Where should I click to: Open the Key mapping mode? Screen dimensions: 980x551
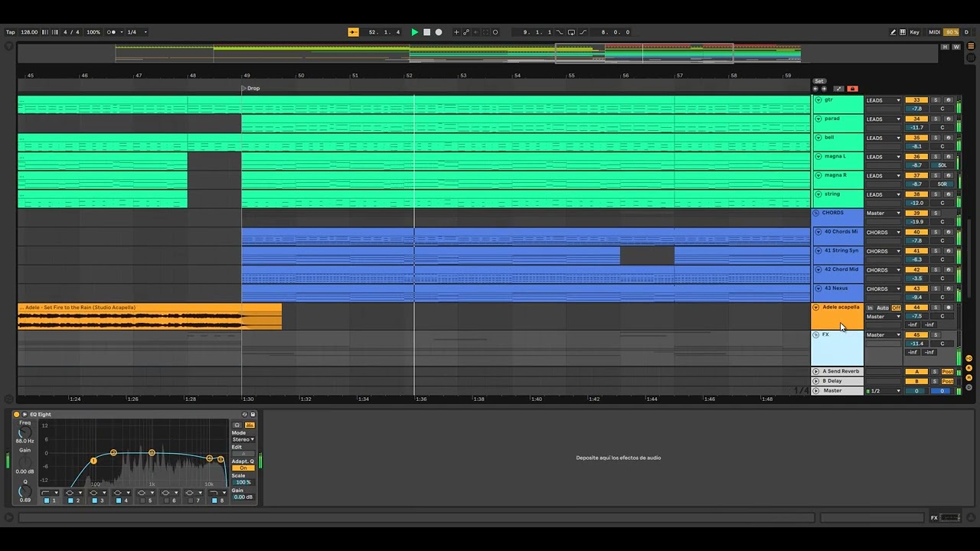[914, 32]
